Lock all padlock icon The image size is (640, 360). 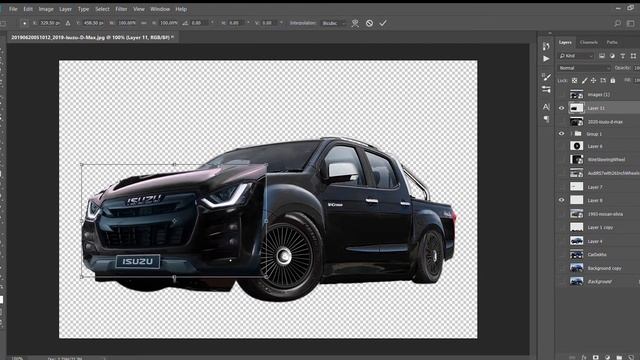pos(613,81)
